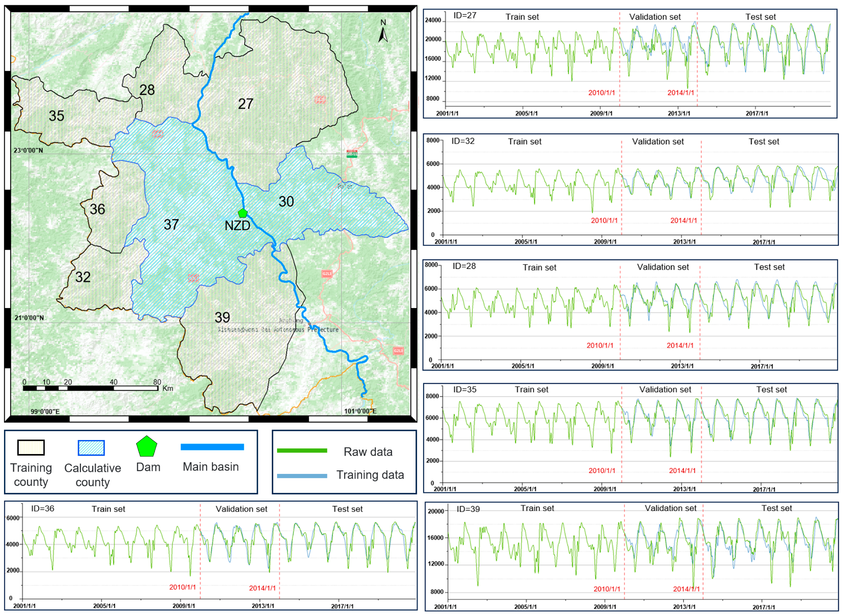844x616 pixels.
Task: Select county label 35 on the map
Action: click(x=56, y=116)
